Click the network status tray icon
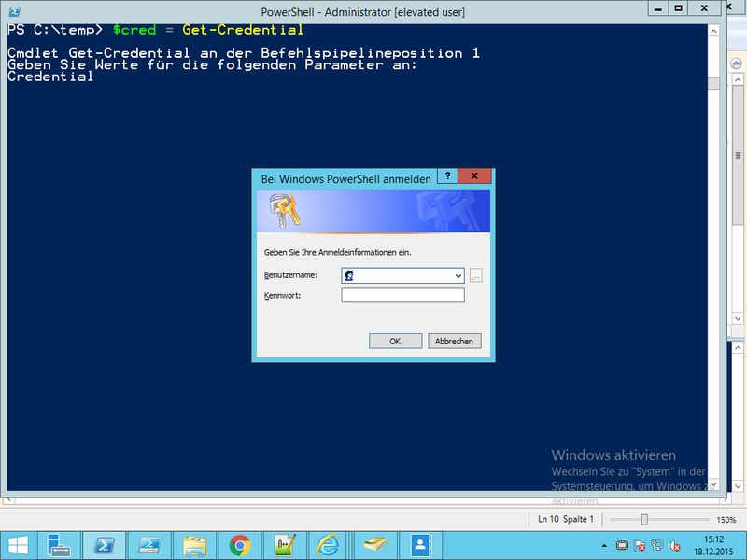This screenshot has width=747, height=560. pos(657,546)
